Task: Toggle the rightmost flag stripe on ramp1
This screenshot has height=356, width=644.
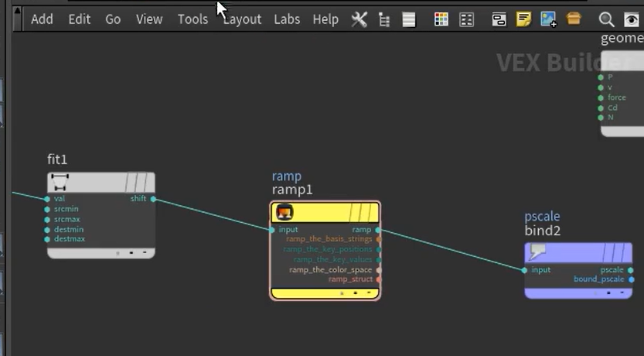Action: tap(372, 213)
